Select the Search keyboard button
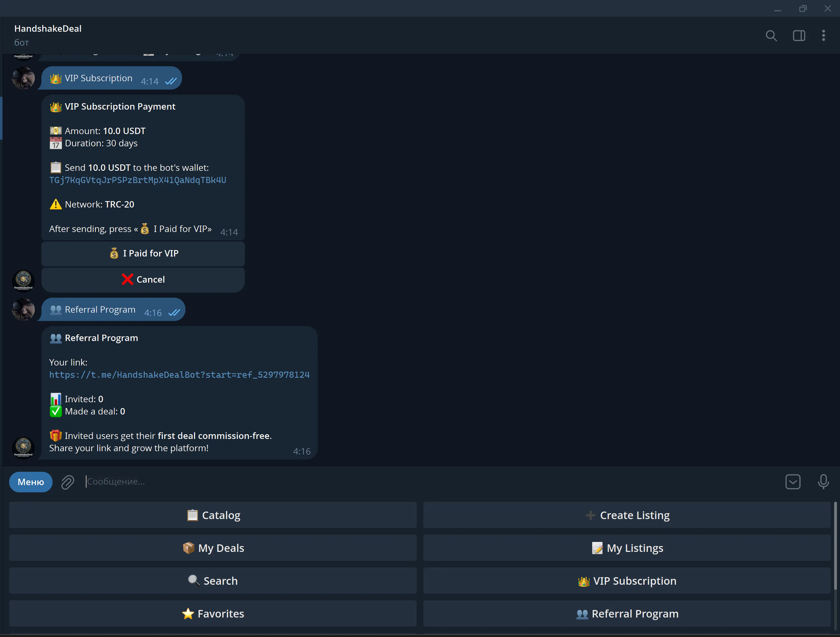Viewport: 840px width, 637px height. pos(213,581)
